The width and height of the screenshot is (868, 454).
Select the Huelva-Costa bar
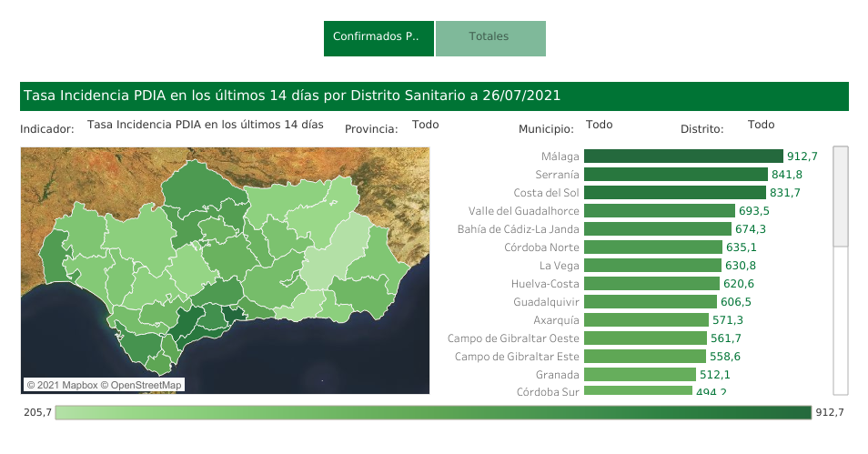pos(651,284)
